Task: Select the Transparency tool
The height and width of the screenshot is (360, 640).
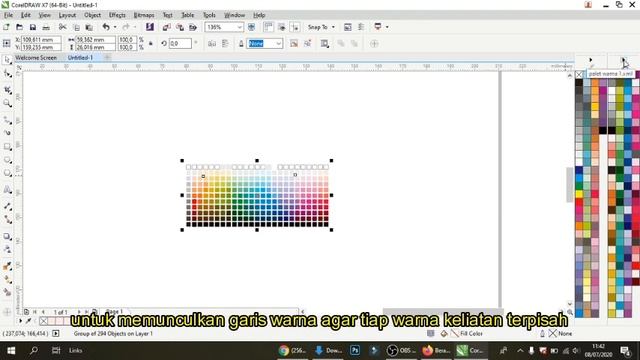Action: coord(7,250)
